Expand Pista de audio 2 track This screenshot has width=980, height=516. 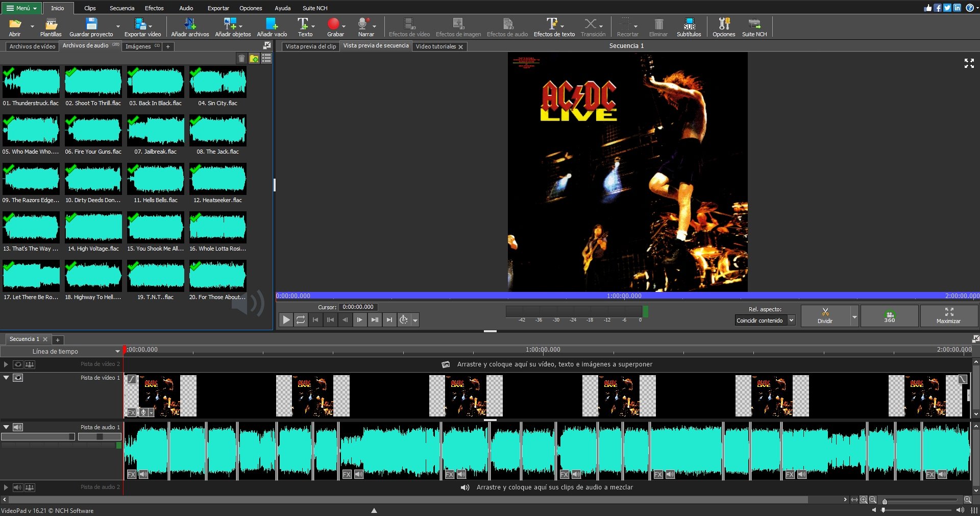coord(6,487)
